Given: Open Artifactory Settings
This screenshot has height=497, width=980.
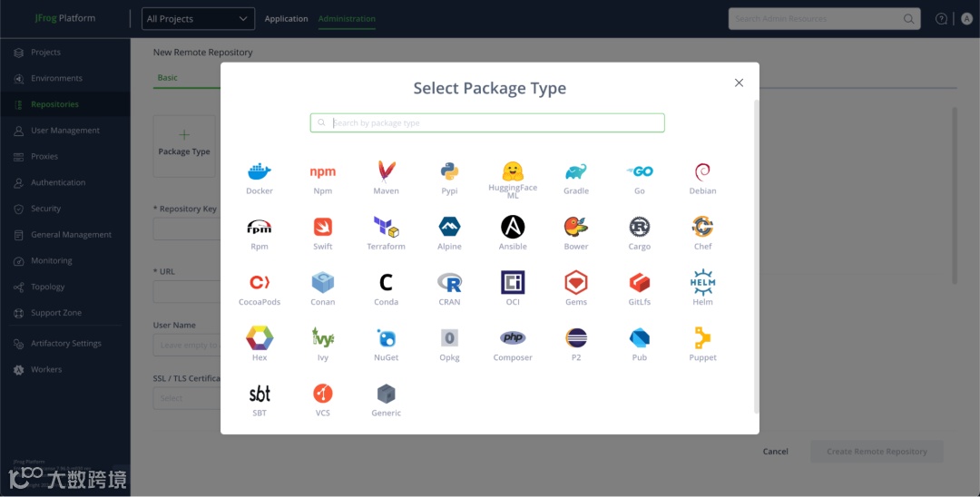Looking at the screenshot, I should (65, 344).
